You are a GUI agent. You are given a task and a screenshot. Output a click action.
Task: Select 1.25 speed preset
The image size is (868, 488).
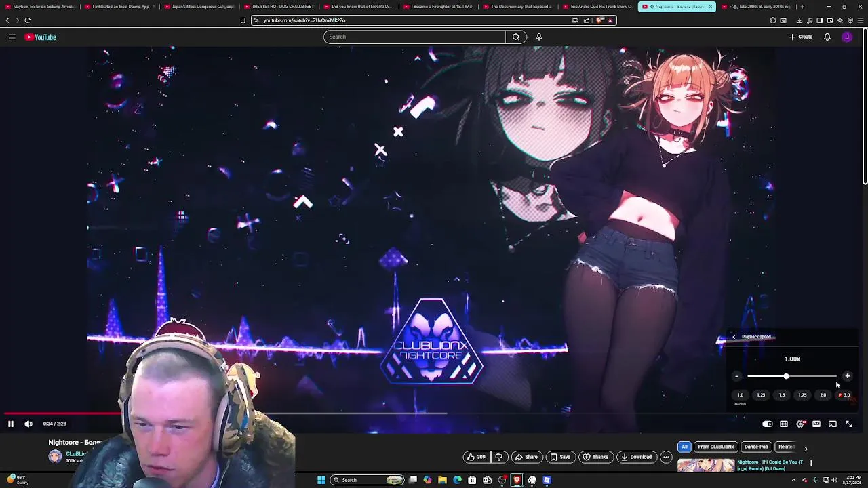coord(761,395)
